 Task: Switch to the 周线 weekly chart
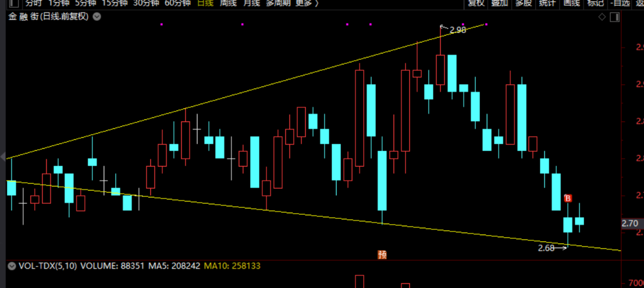point(228,3)
